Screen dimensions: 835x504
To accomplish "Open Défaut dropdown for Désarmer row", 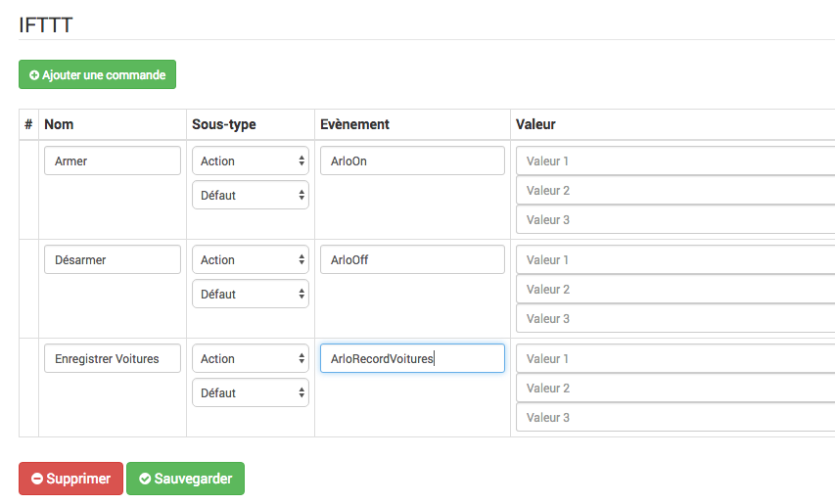I will [251, 294].
